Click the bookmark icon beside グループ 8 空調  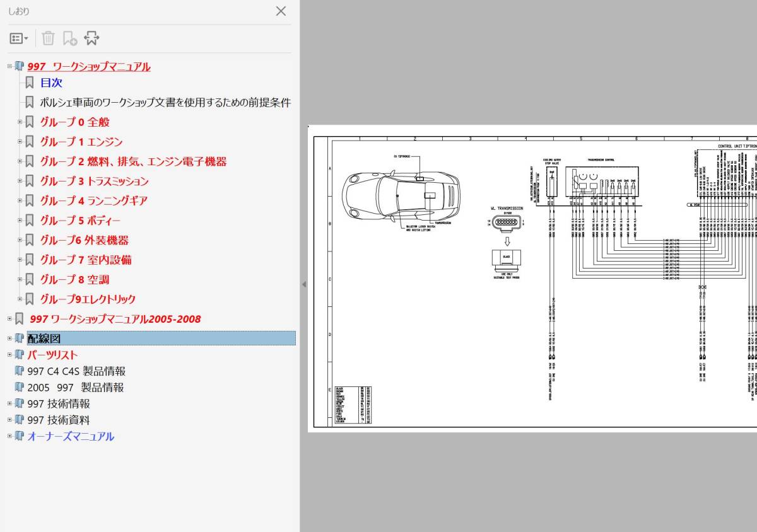[30, 279]
